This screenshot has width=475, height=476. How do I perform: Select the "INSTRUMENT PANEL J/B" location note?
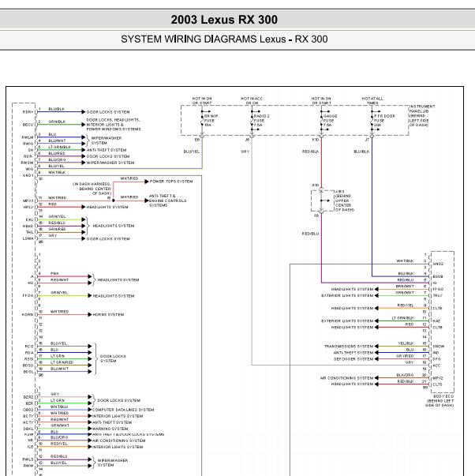click(x=422, y=116)
